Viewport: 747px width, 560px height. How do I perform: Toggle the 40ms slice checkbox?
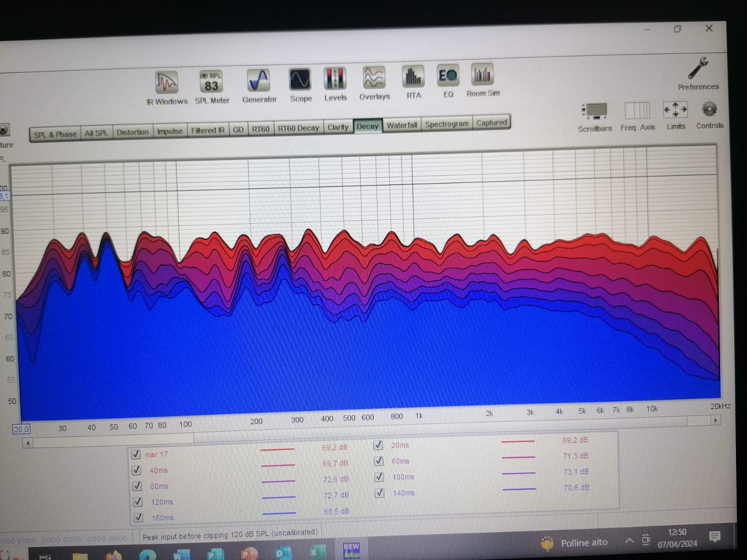coord(136,470)
